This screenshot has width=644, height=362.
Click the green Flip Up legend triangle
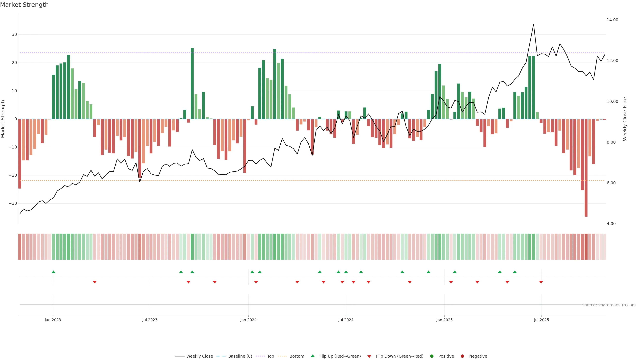312,356
